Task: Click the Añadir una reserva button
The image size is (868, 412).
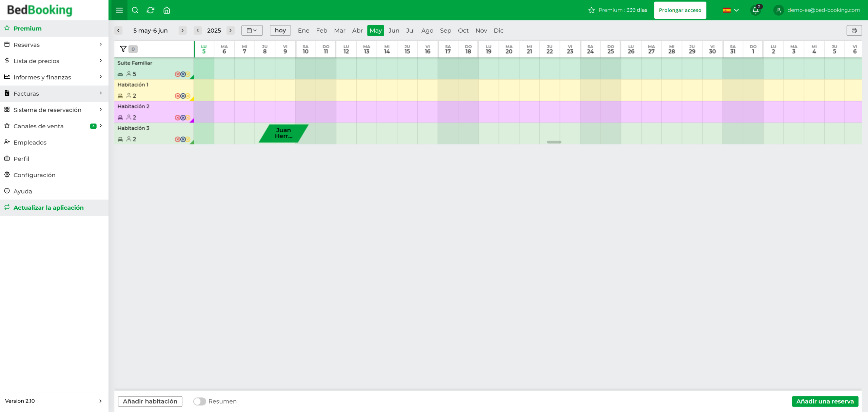Action: click(825, 401)
